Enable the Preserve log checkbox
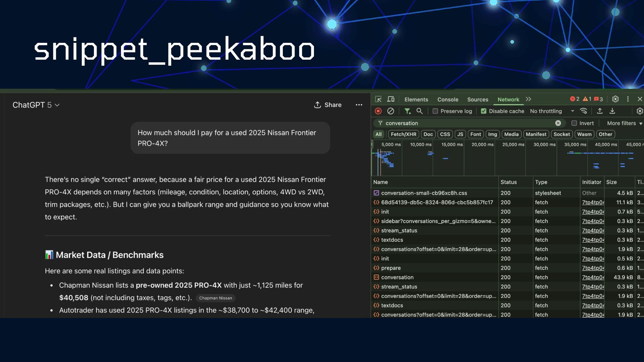This screenshot has width=644, height=362. [x=435, y=111]
